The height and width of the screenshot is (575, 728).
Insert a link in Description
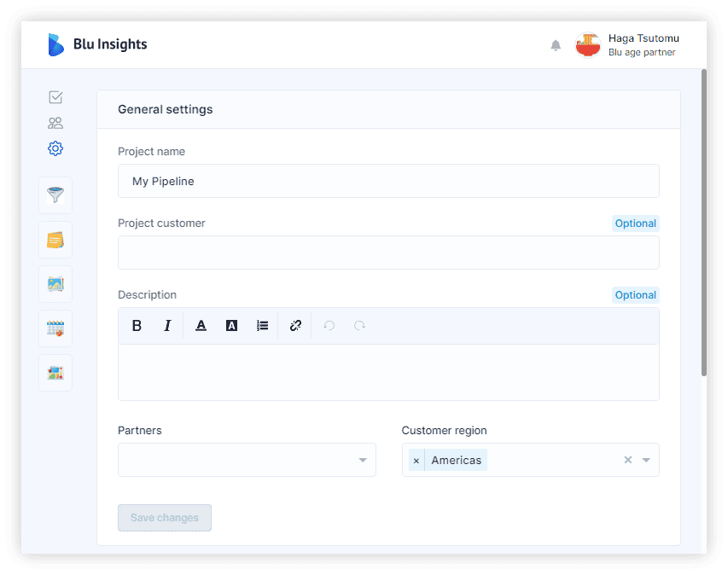click(x=295, y=326)
